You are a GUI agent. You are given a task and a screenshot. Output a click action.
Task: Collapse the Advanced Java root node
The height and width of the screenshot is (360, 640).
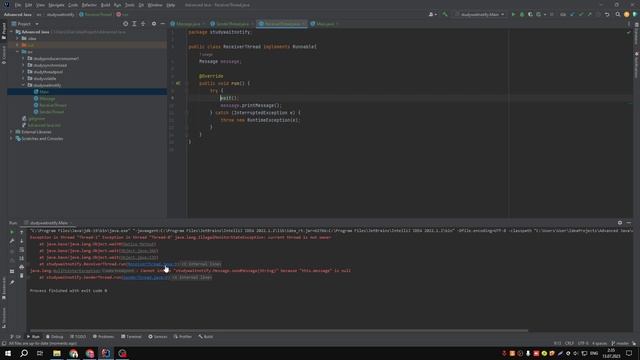coord(11,32)
